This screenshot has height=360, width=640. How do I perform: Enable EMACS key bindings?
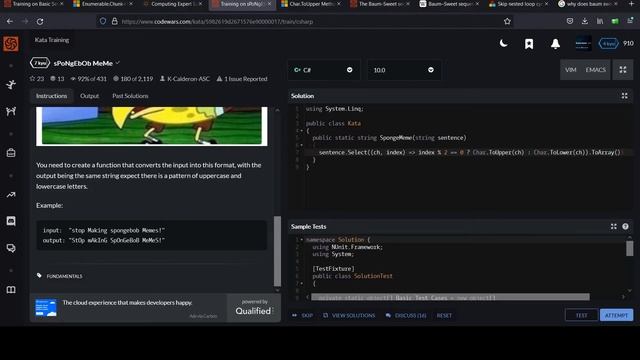click(596, 70)
